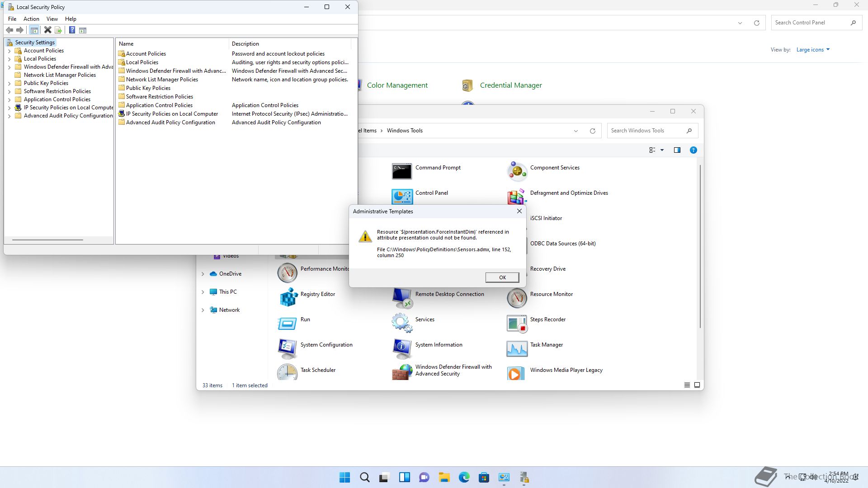The width and height of the screenshot is (868, 488).
Task: Open the Action menu
Action: coord(31,19)
